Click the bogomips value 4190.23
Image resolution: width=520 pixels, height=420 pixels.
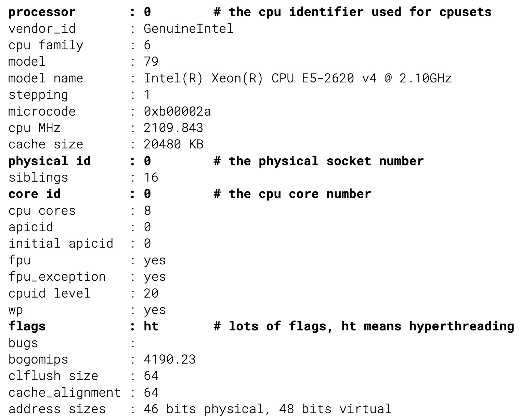click(169, 359)
